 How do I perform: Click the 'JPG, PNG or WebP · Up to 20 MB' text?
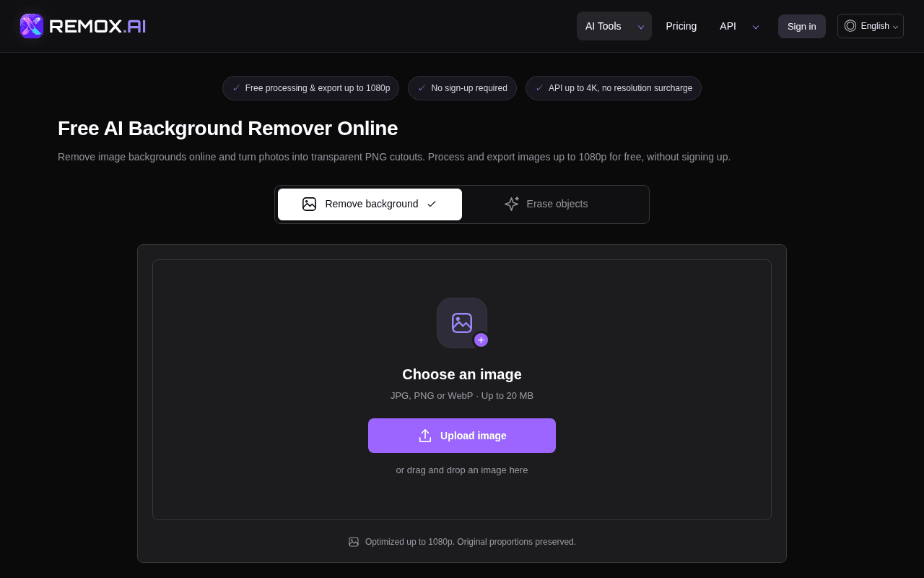pos(462,396)
